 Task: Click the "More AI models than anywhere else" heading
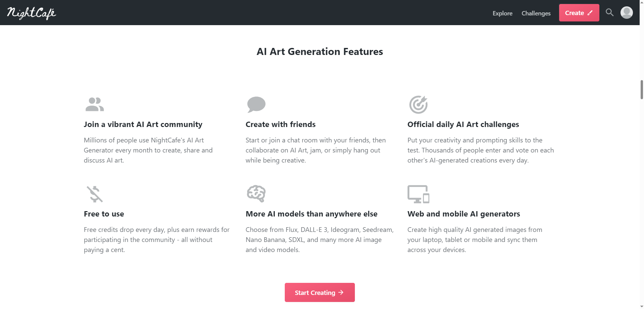coord(311,214)
